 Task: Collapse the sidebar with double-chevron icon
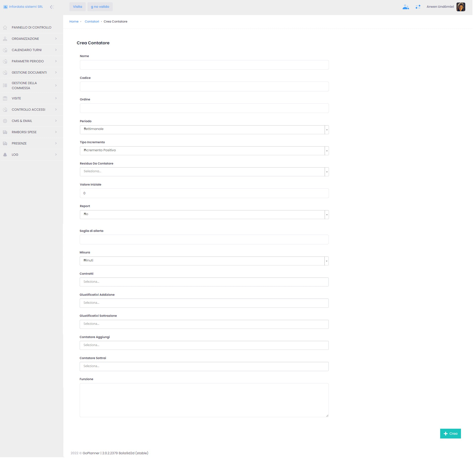tap(52, 7)
